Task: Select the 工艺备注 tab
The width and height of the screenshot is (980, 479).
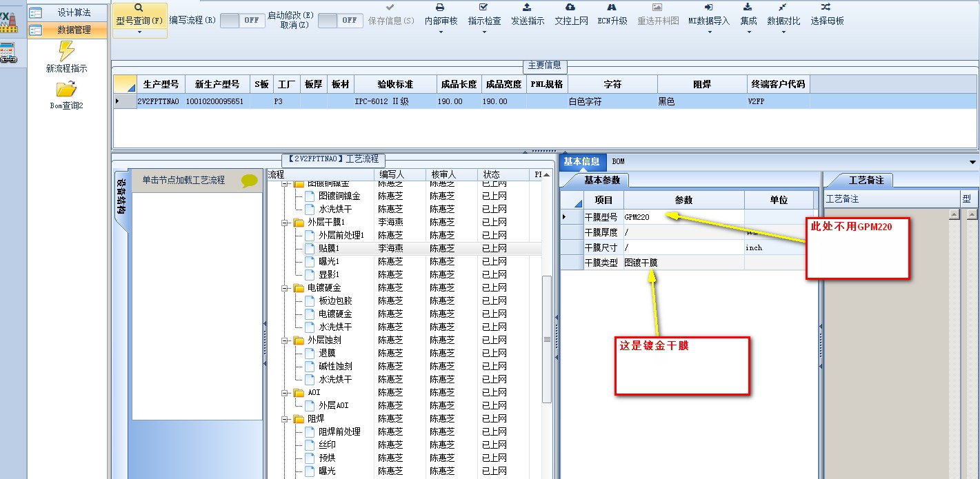Action: point(866,181)
